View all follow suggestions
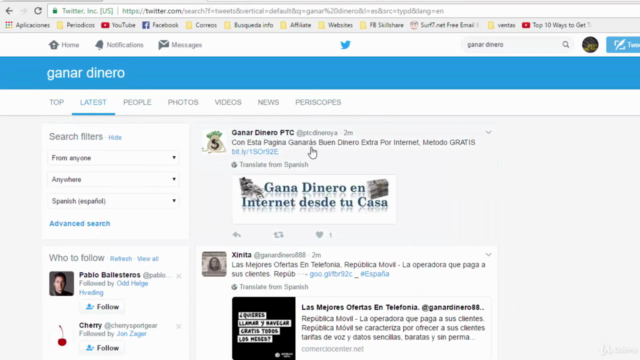The image size is (640, 360). pyautogui.click(x=148, y=259)
